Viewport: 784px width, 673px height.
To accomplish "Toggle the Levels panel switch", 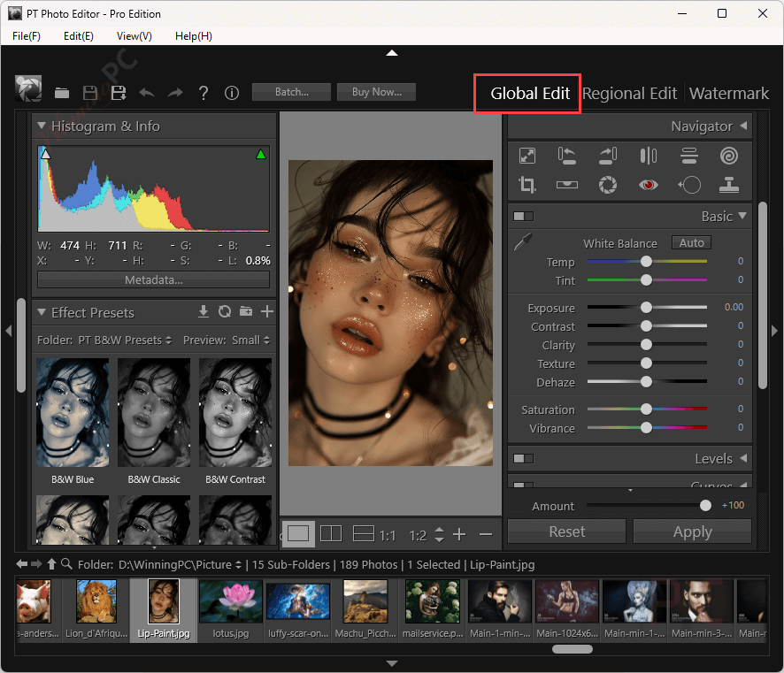I will [524, 458].
